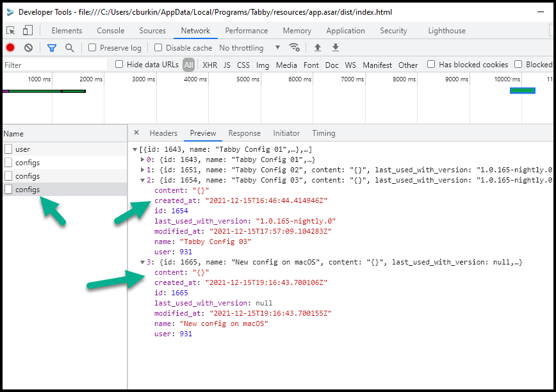Show the Response tab of the request

click(x=244, y=133)
